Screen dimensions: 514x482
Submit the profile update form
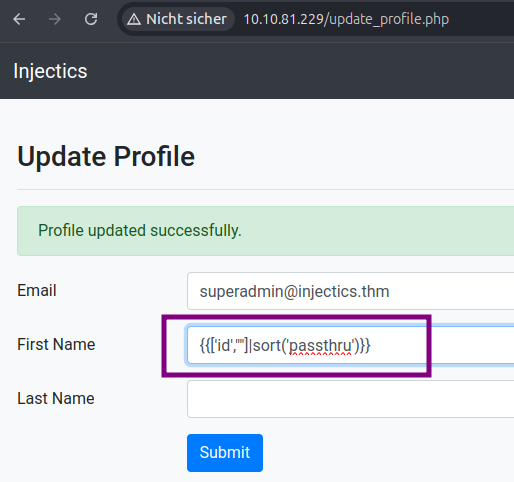pos(225,453)
